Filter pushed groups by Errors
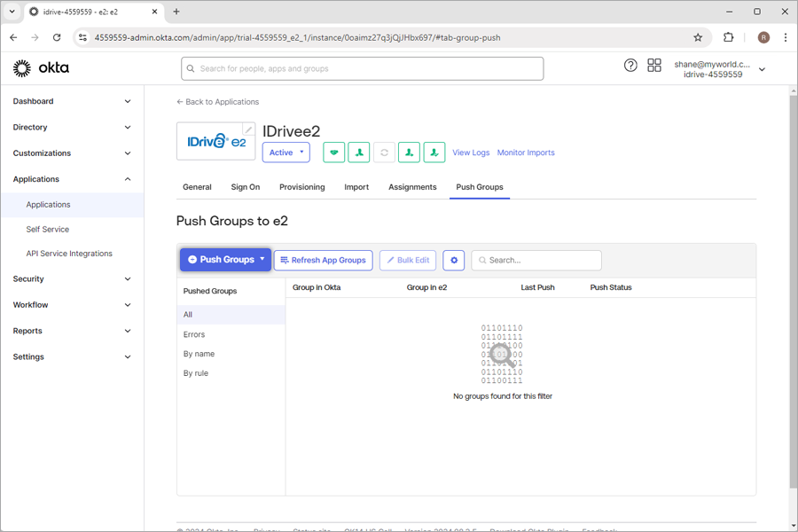The height and width of the screenshot is (532, 798). (231, 334)
